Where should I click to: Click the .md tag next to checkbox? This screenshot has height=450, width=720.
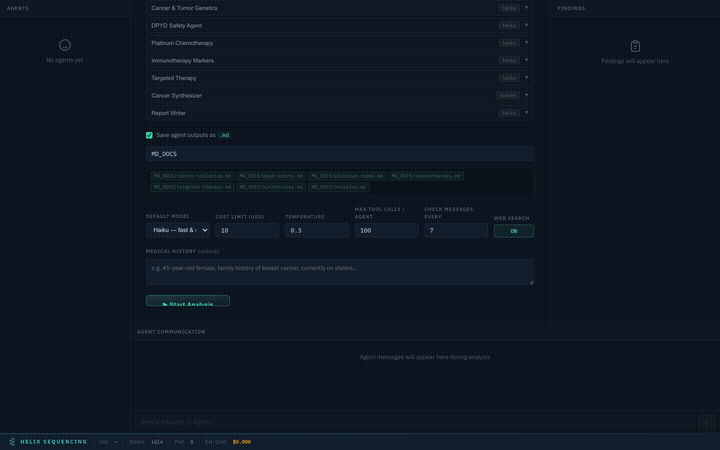[224, 135]
